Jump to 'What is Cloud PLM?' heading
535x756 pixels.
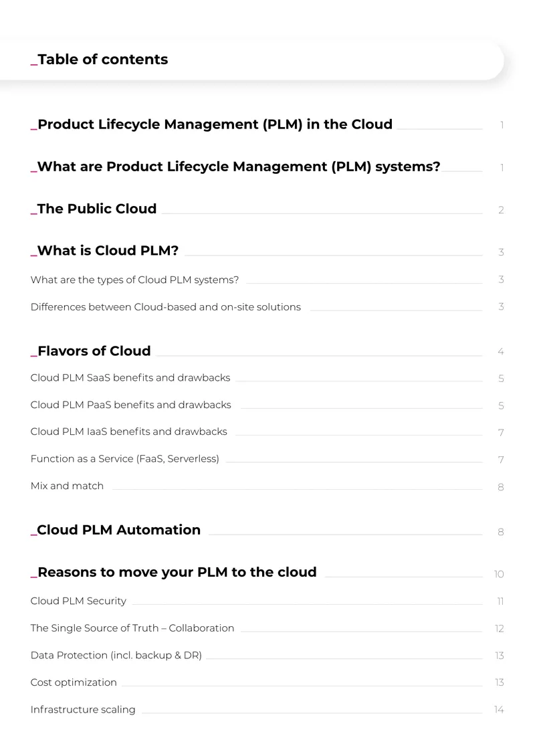(x=104, y=251)
